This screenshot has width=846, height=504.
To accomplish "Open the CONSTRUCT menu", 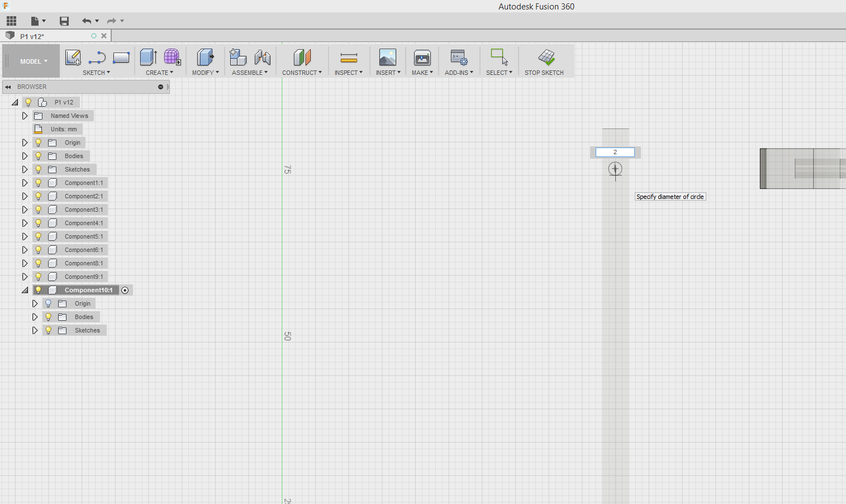I will 302,73.
